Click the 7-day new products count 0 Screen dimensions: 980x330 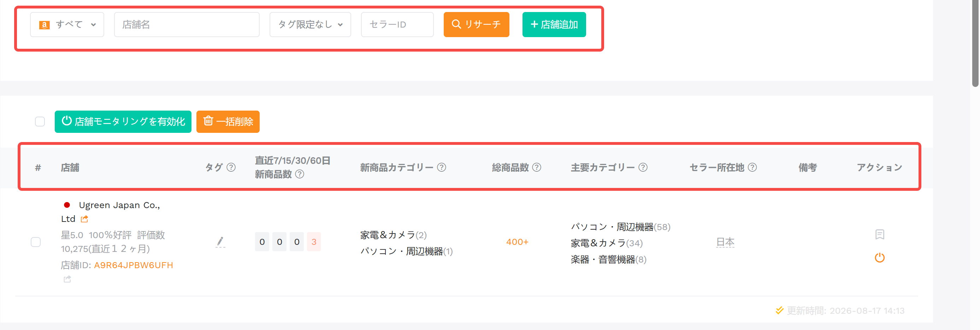262,242
